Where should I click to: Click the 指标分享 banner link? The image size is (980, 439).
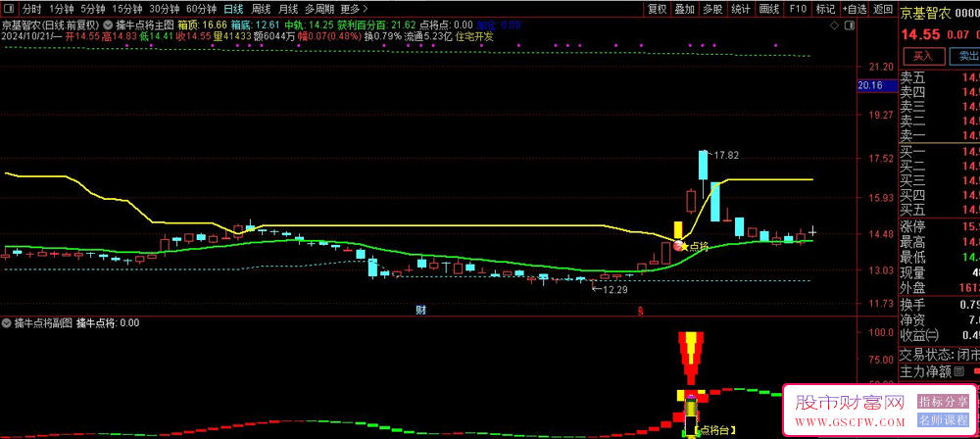tap(941, 400)
